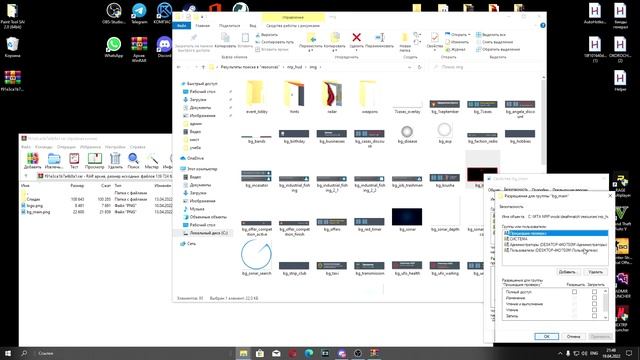Tick Deny checkbox for Полный доступ

(x=594, y=292)
